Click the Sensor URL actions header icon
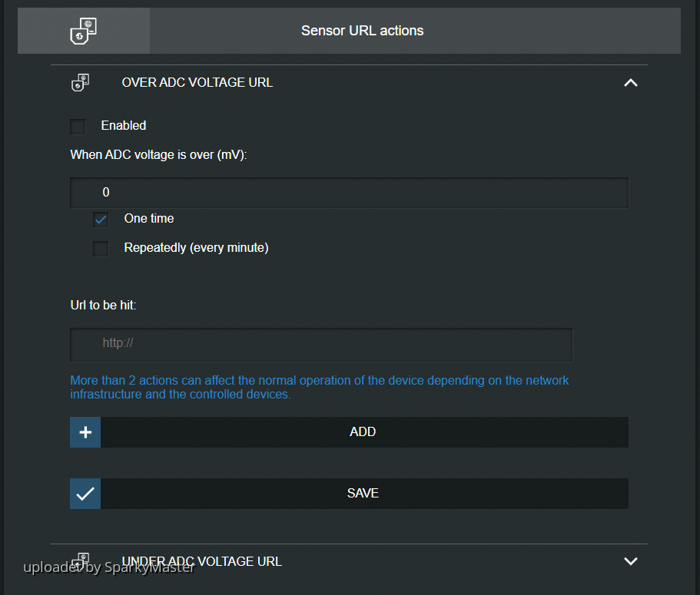The image size is (700, 595). pyautogui.click(x=83, y=31)
